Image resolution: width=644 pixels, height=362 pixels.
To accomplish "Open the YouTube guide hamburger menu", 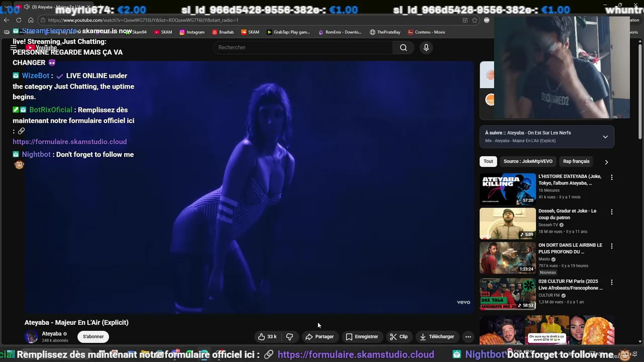I will 14,47.
